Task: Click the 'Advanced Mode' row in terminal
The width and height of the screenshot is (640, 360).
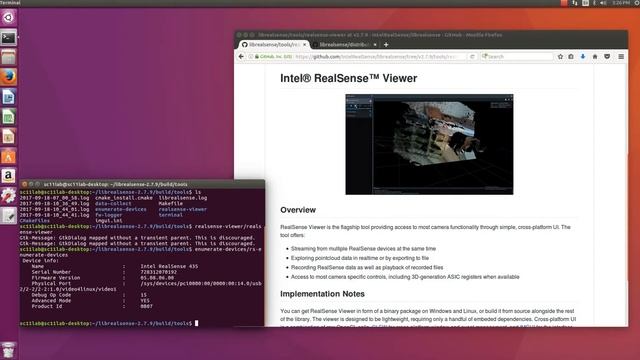Action: click(90, 300)
